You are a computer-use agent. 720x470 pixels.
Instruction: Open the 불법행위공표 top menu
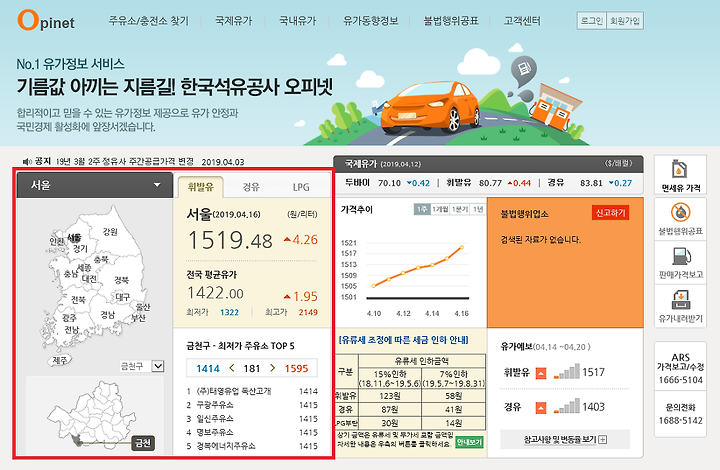tap(451, 21)
